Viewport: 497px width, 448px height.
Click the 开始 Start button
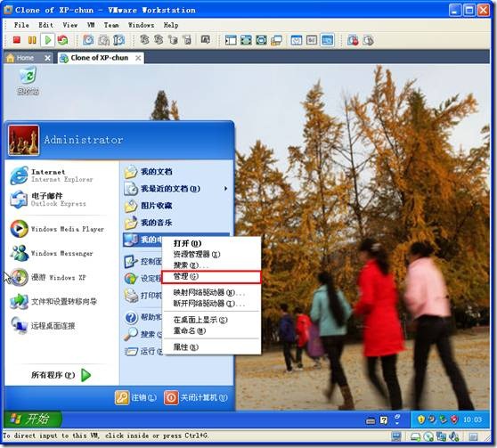(33, 419)
